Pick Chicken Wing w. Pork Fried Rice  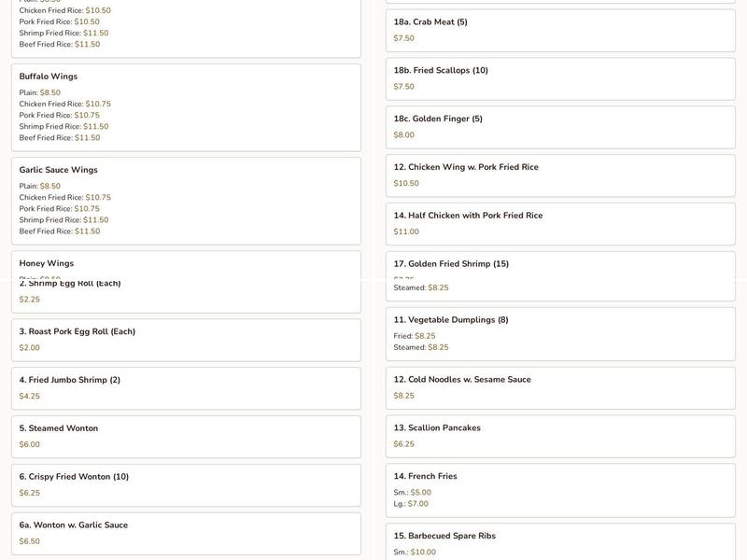560,175
